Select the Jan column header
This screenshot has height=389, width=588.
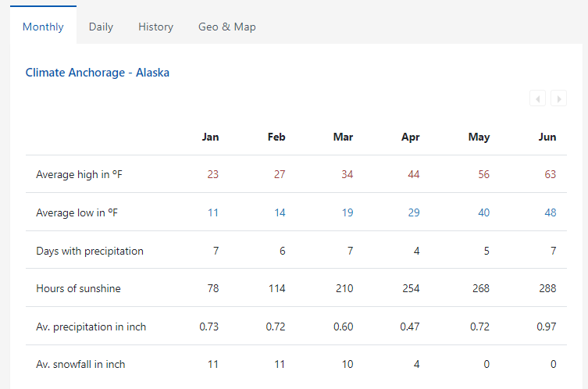[210, 137]
